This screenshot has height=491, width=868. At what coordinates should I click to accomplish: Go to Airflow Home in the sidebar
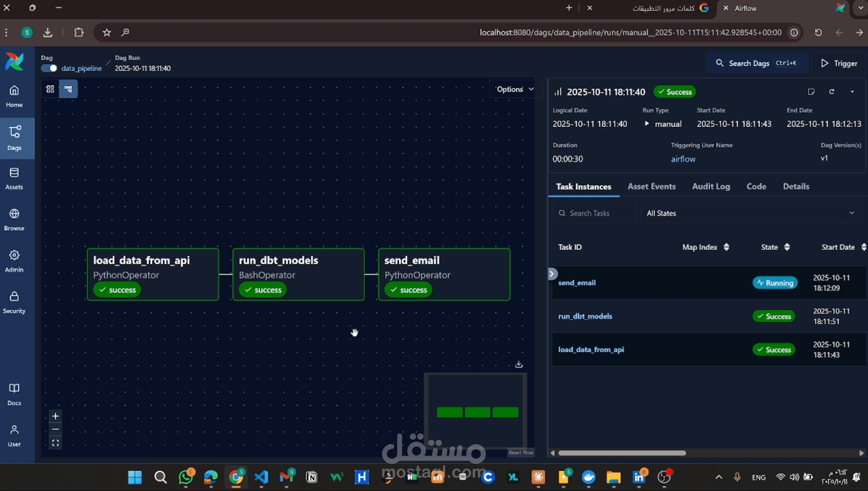14,96
